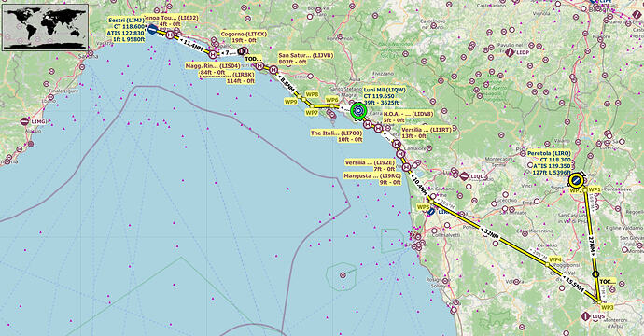
Task: Click the WP3 square waypoint marker
Action: click(600, 302)
